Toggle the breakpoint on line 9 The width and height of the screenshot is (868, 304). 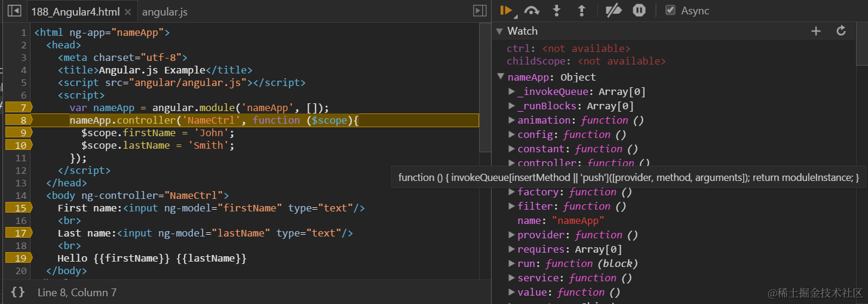[x=18, y=133]
